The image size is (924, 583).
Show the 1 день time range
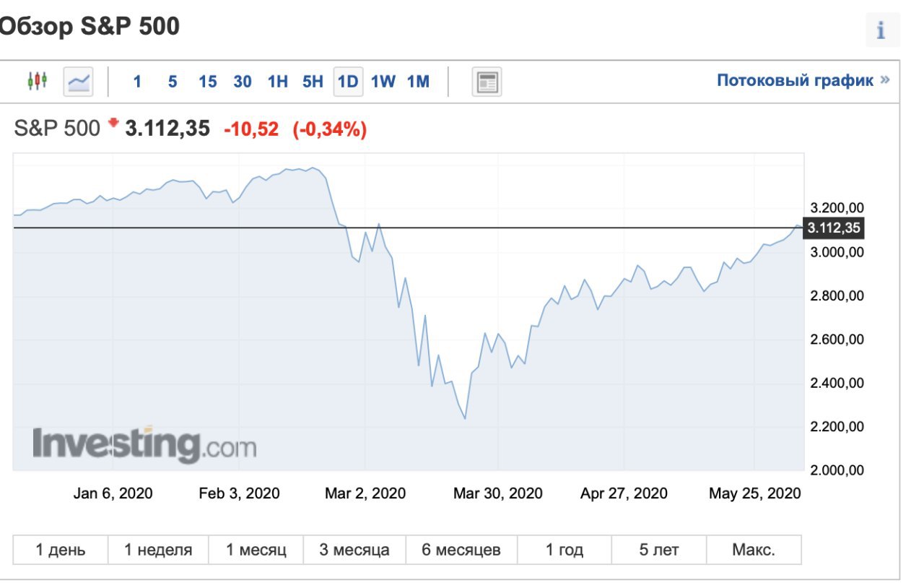(x=61, y=550)
